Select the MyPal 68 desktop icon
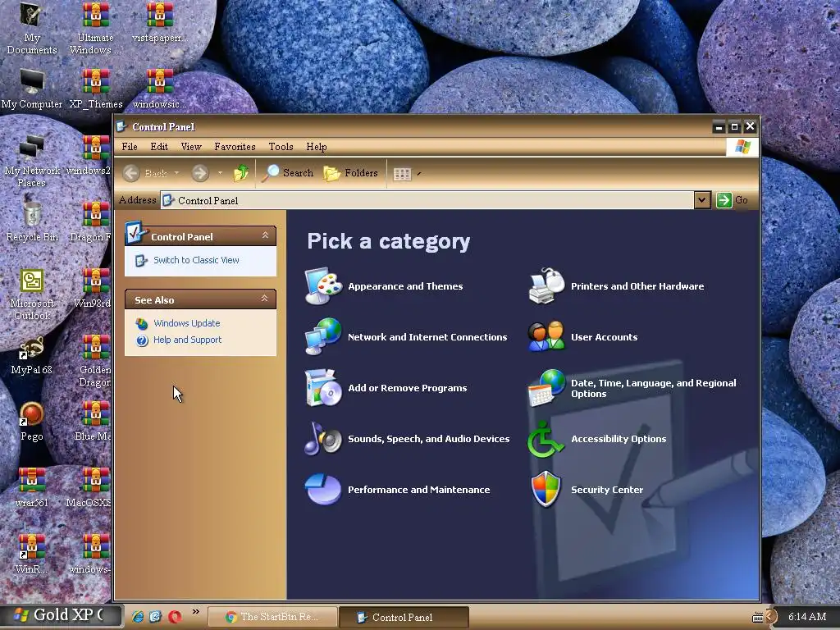840x630 pixels. (32, 354)
